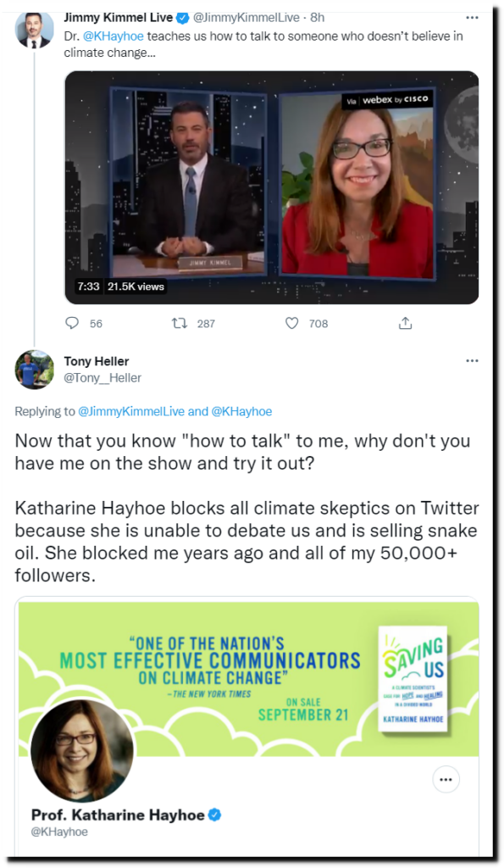The width and height of the screenshot is (504, 868).
Task: Click the verified badge beside Jimmy Kimmel Live
Action: [183, 18]
